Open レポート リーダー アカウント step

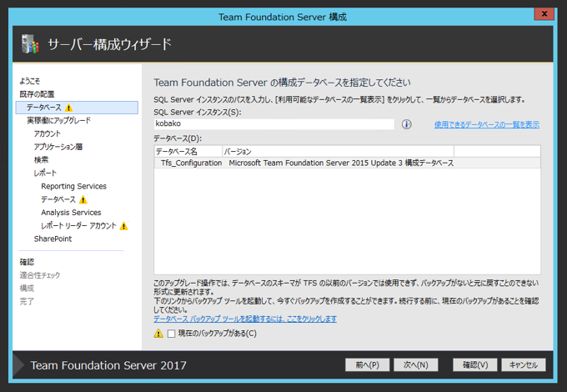point(79,226)
